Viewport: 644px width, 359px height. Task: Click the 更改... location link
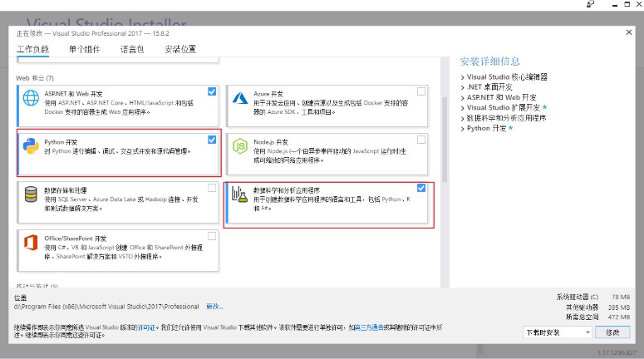pos(214,307)
